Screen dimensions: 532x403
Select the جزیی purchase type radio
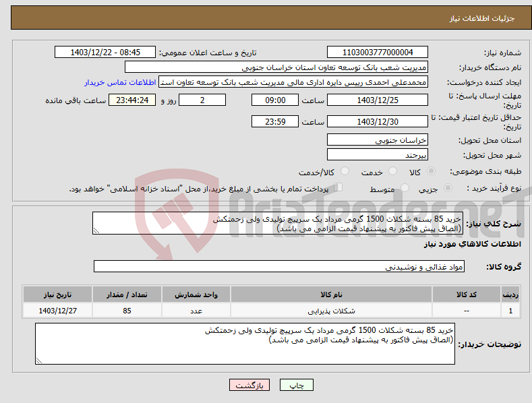pyautogui.click(x=448, y=188)
